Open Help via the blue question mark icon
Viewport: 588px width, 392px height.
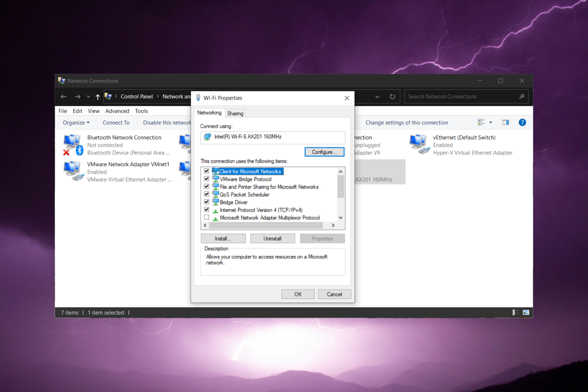[522, 123]
